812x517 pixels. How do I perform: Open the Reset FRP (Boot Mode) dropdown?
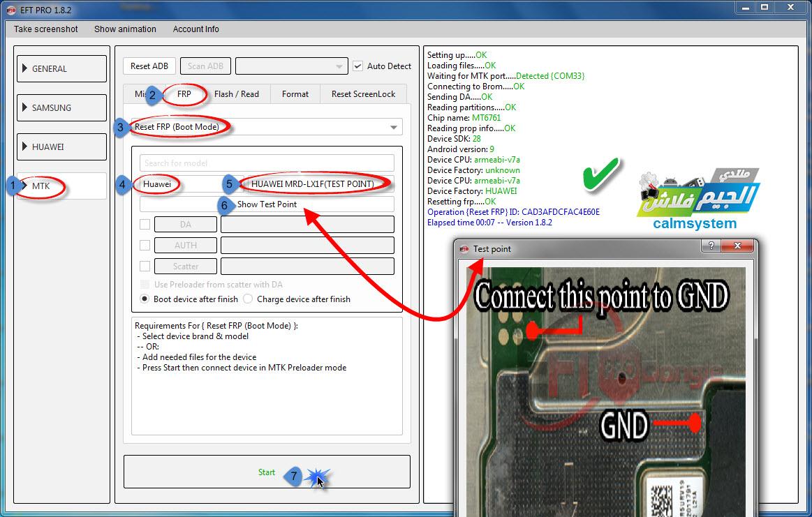pyautogui.click(x=267, y=127)
